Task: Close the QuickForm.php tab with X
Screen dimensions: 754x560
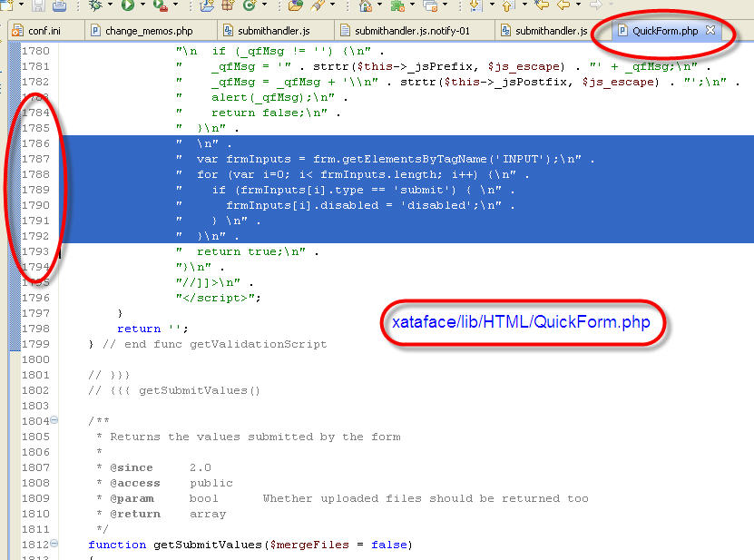Action: pos(710,30)
